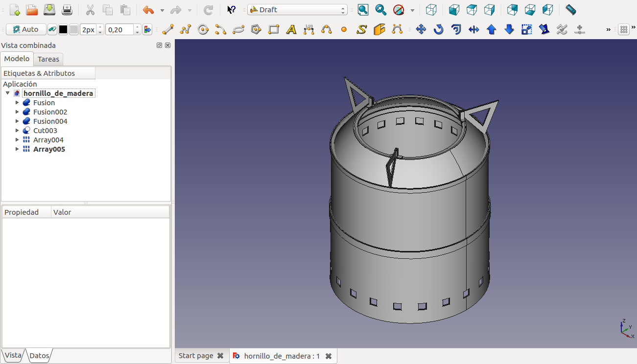The width and height of the screenshot is (637, 364).
Task: Toggle the Auto working plane button
Action: (x=26, y=30)
